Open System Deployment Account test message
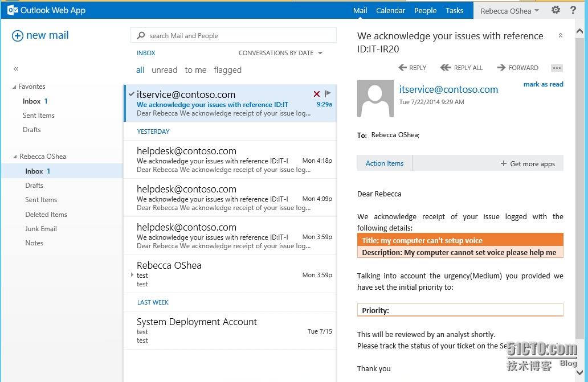The width and height of the screenshot is (588, 382). click(230, 331)
